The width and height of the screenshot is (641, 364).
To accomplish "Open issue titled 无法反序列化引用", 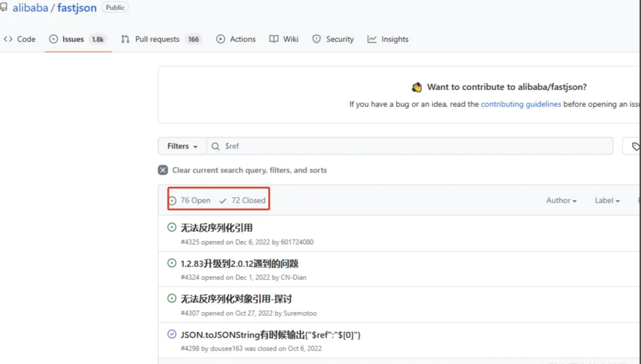I will pos(217,228).
